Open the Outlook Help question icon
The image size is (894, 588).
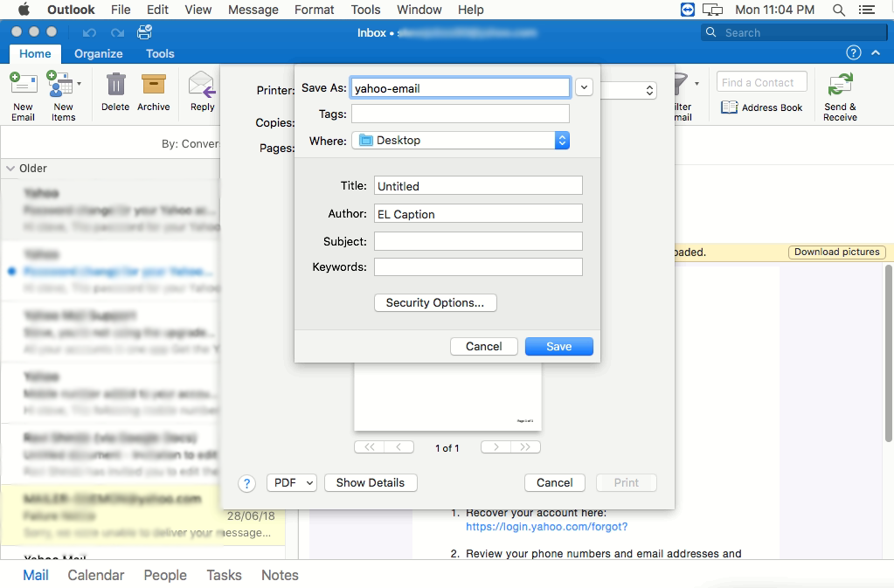point(854,53)
